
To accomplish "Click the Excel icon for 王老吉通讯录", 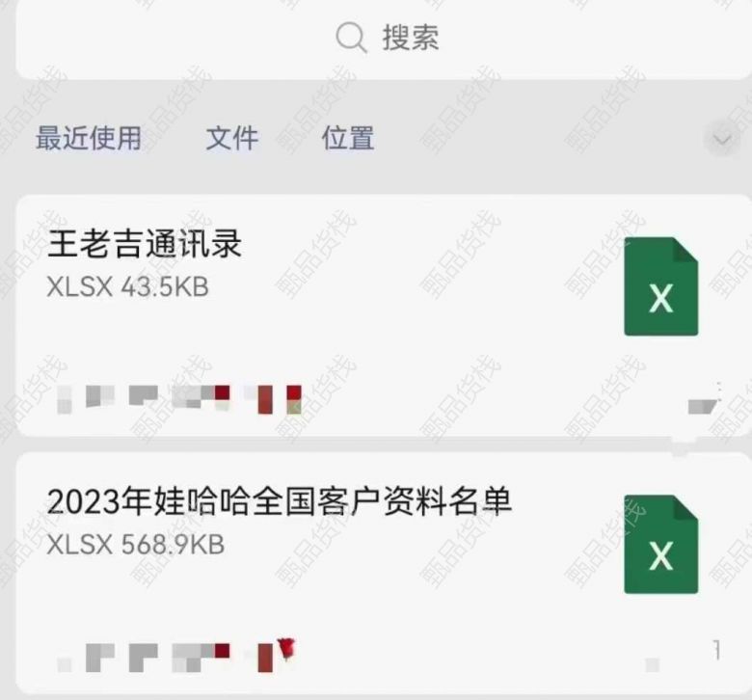I will point(660,286).
